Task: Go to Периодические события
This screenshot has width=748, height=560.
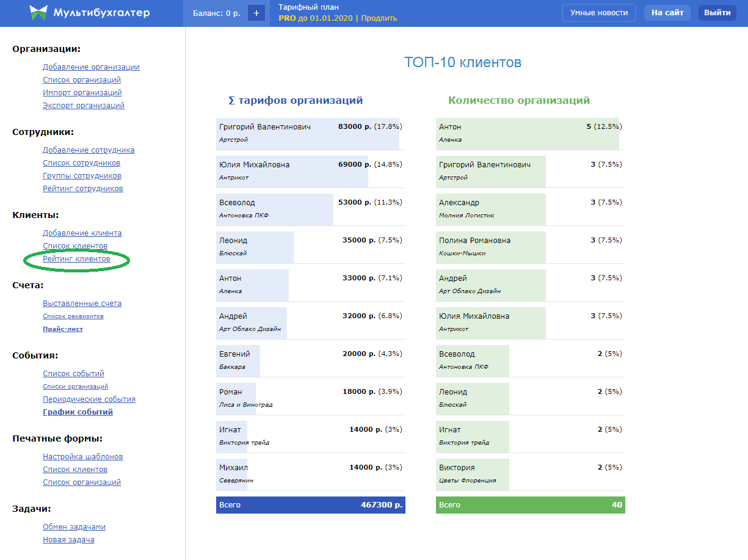Action: coord(89,399)
